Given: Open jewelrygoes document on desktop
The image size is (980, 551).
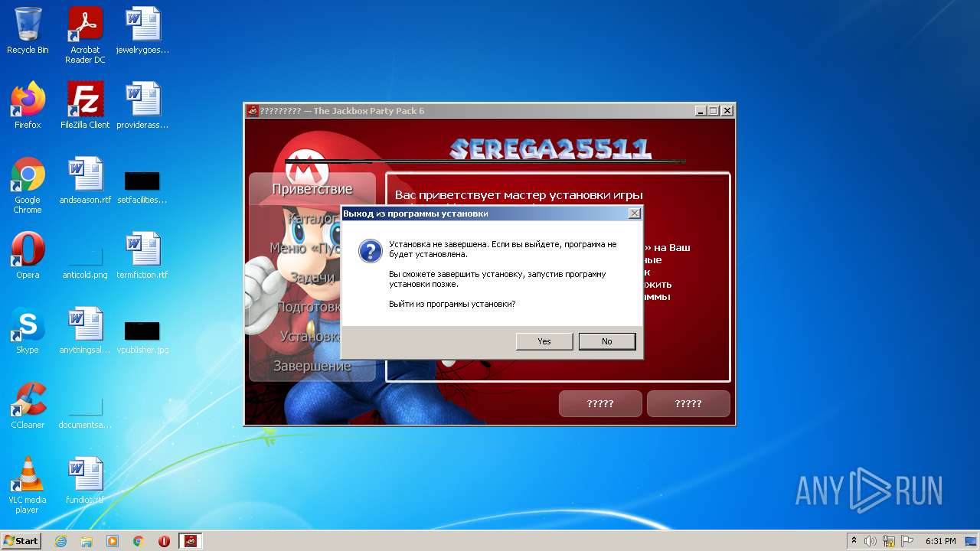Looking at the screenshot, I should [x=142, y=31].
